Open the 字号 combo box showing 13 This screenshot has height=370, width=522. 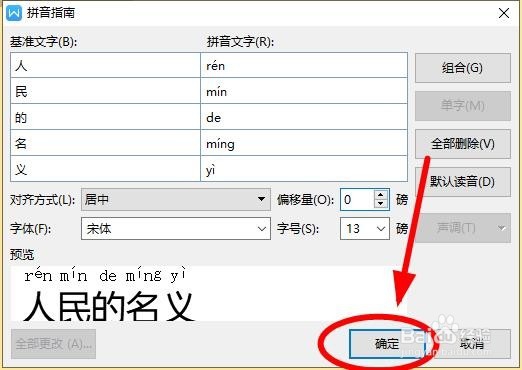point(365,229)
